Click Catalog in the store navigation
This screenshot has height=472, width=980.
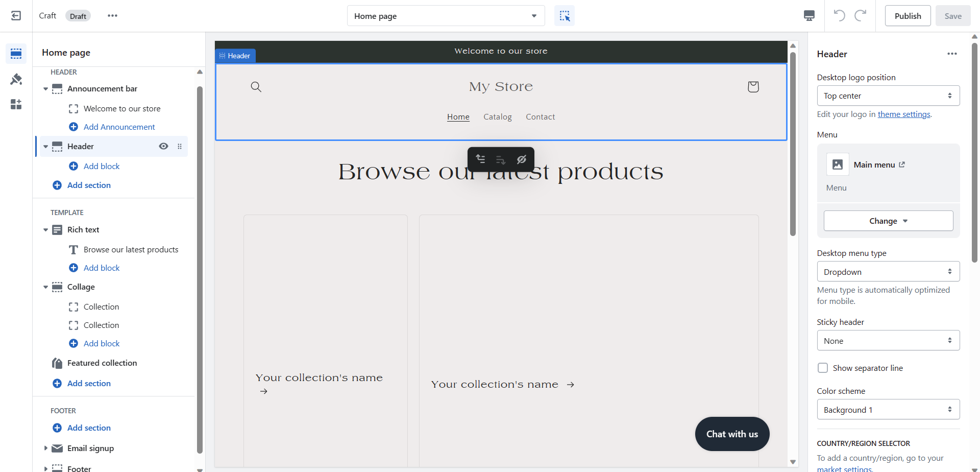point(498,117)
